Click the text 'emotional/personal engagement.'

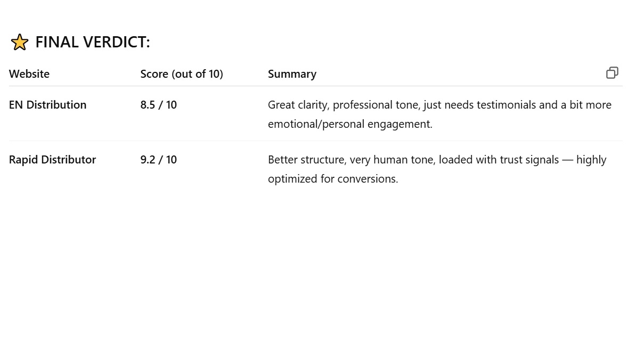pos(350,124)
